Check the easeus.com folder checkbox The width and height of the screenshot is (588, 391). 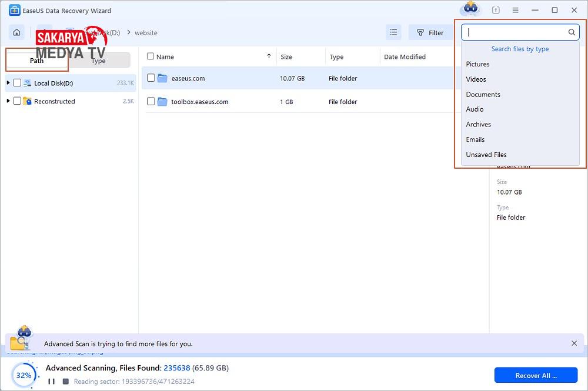(x=151, y=78)
